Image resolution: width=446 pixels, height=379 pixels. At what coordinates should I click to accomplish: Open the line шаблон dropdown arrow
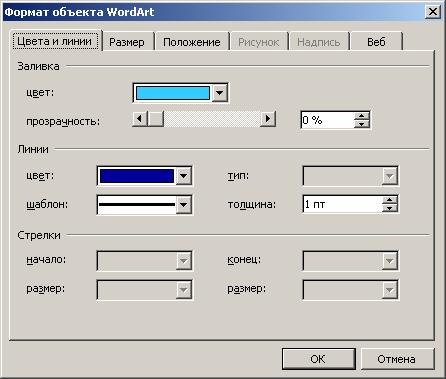coord(184,204)
